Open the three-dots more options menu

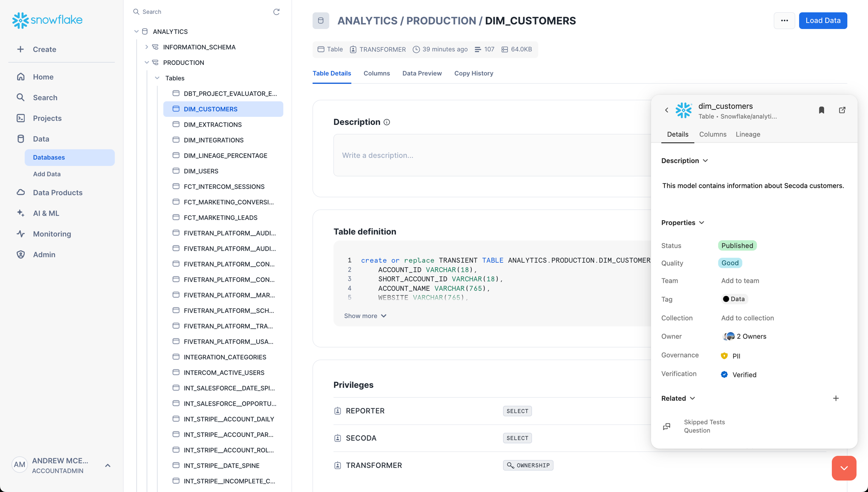coord(784,21)
